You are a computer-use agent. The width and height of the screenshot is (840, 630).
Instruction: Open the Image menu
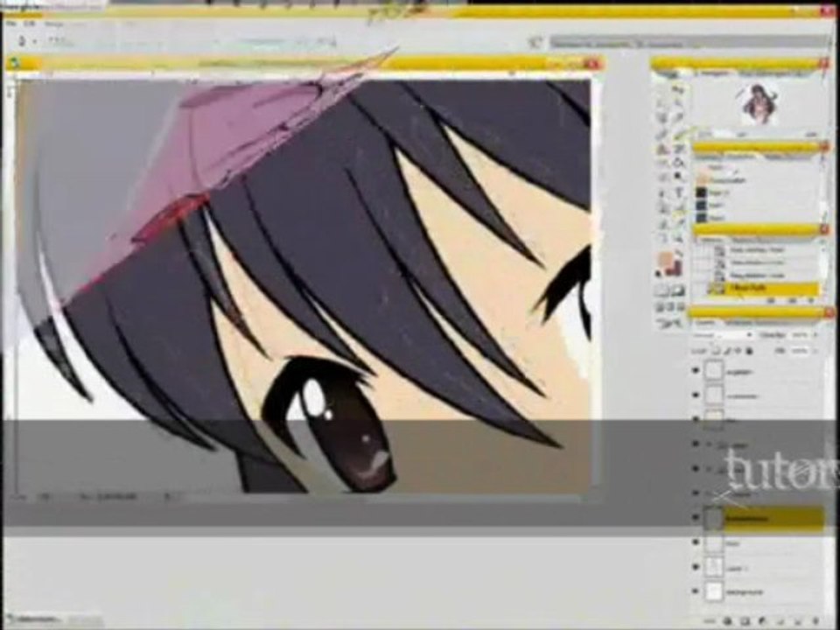point(54,24)
